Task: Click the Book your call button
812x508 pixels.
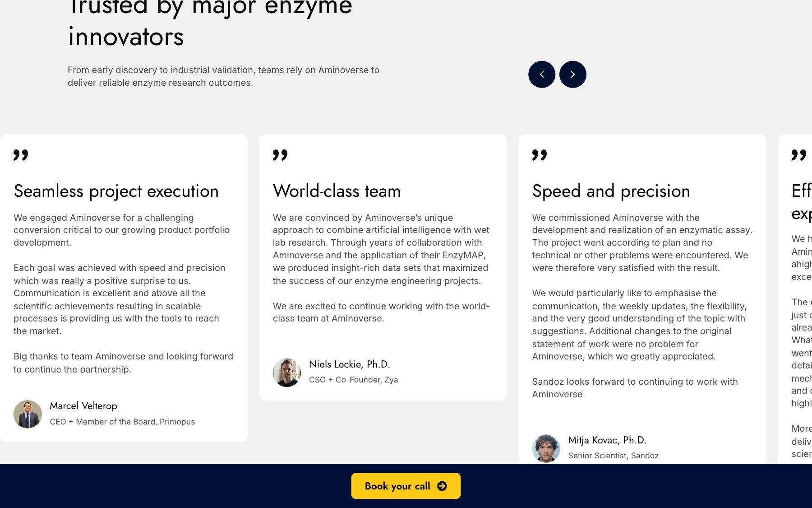Action: 406,486
